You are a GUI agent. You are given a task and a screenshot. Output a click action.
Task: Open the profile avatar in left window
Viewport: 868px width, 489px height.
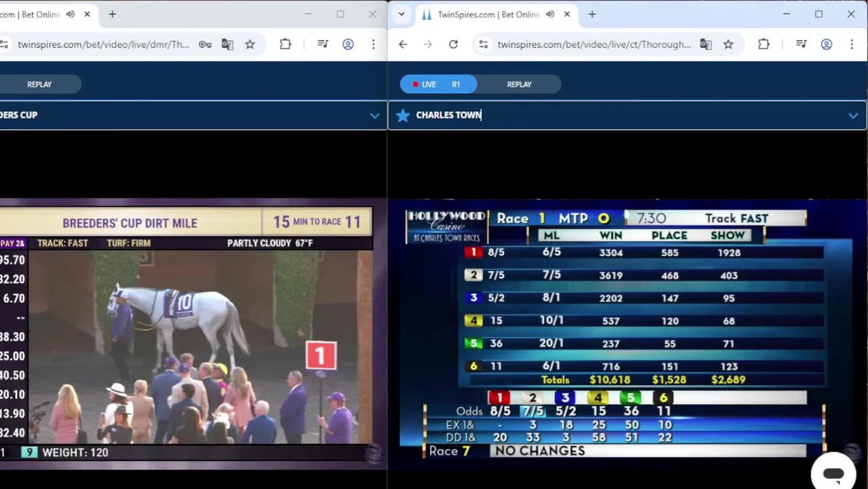348,44
